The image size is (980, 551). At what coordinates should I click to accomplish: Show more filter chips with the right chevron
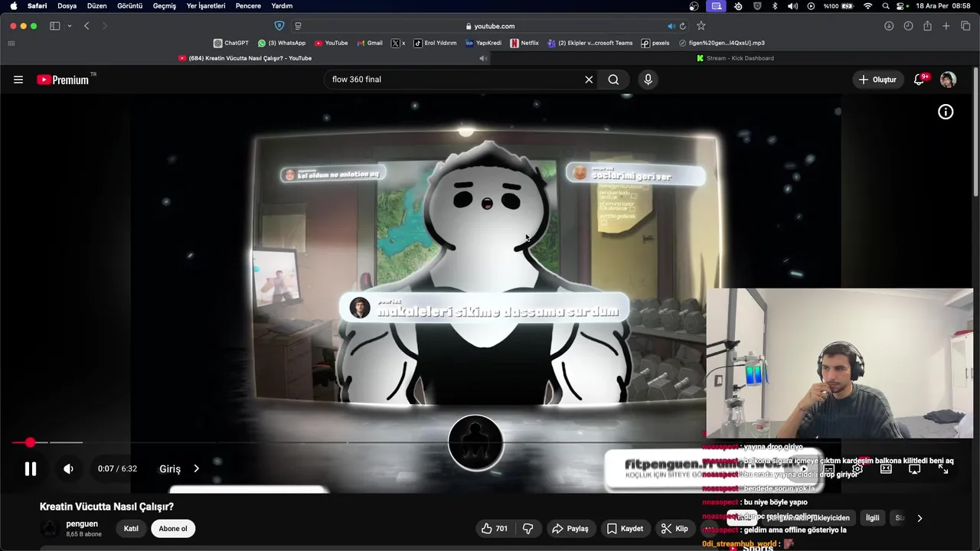[920, 518]
